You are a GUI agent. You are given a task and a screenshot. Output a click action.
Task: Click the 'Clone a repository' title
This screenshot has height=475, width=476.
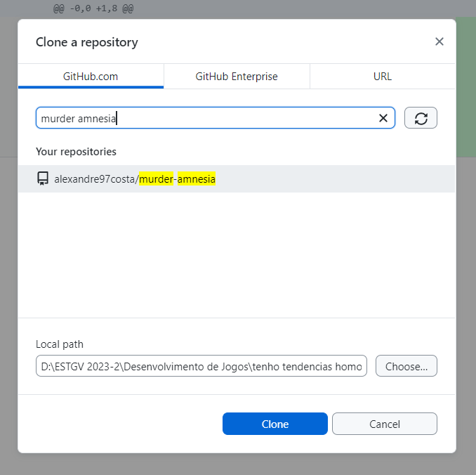tap(87, 42)
